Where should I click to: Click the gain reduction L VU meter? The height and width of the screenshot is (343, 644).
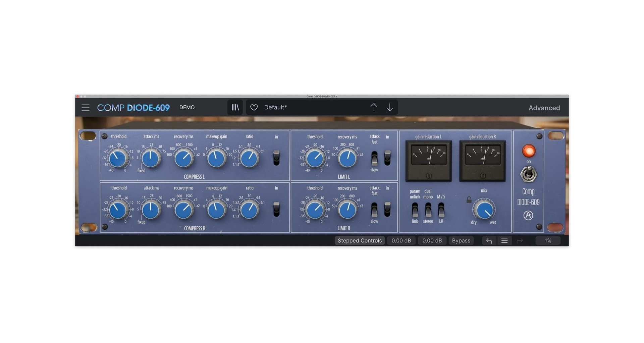point(429,161)
